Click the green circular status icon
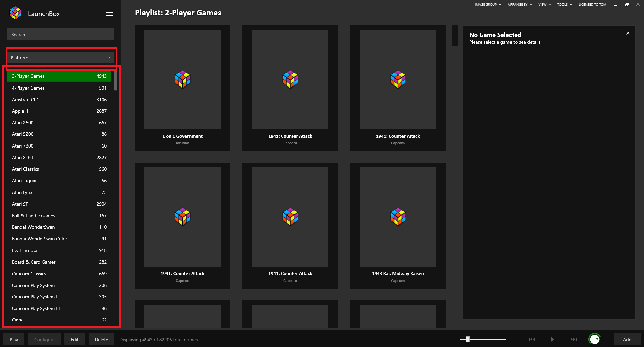This screenshot has width=644, height=347. (595, 339)
